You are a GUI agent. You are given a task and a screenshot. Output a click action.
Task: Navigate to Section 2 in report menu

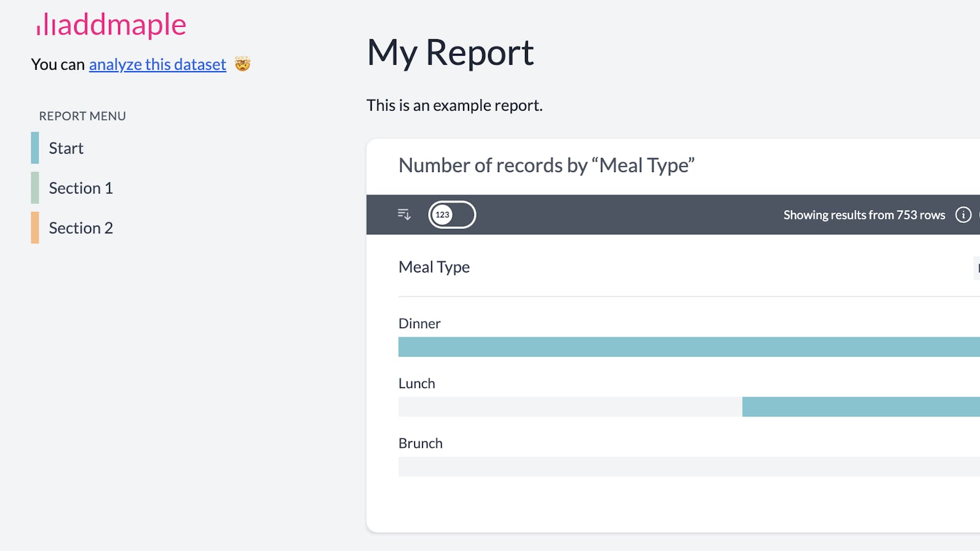tap(81, 228)
